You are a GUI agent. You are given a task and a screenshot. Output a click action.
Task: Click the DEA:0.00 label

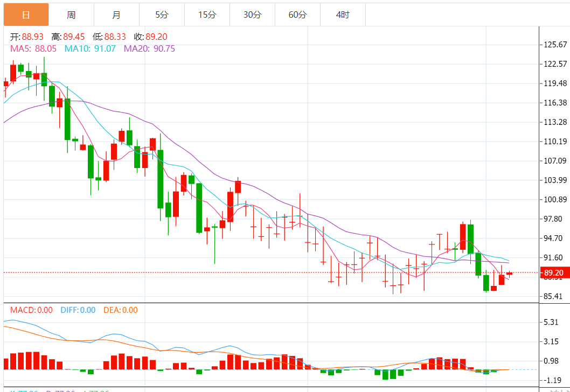coord(120,310)
